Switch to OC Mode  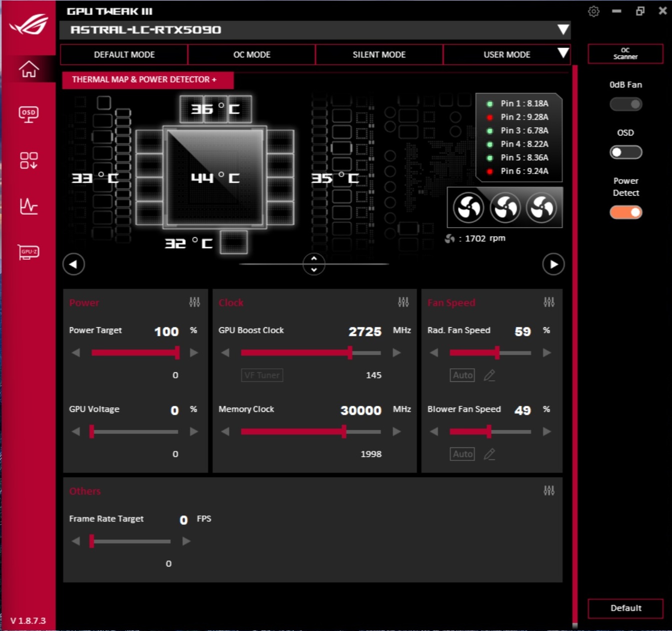252,55
